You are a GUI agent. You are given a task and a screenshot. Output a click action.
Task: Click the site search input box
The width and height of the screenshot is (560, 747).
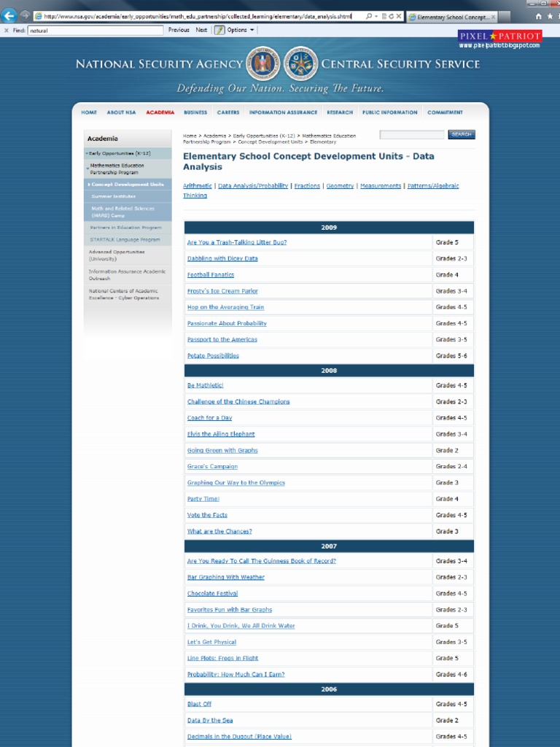coord(412,135)
